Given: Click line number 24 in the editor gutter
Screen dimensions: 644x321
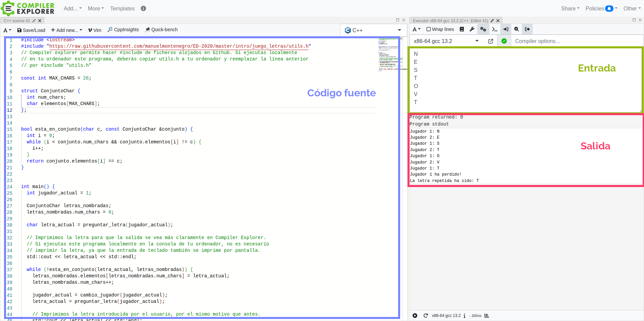Looking at the screenshot, I should (x=9, y=187).
